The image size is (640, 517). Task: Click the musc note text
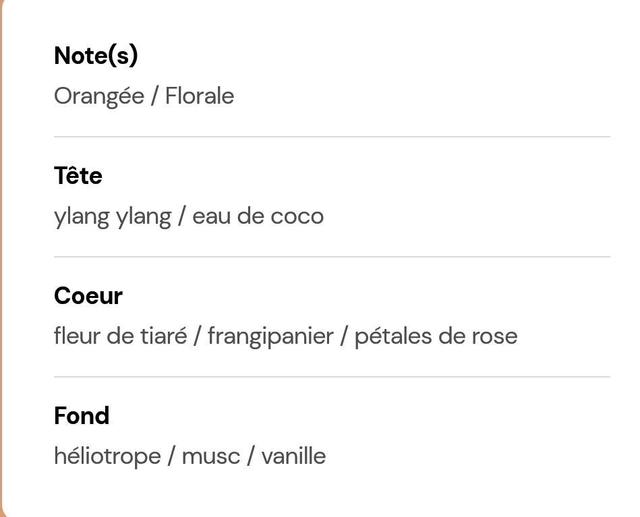point(211,457)
